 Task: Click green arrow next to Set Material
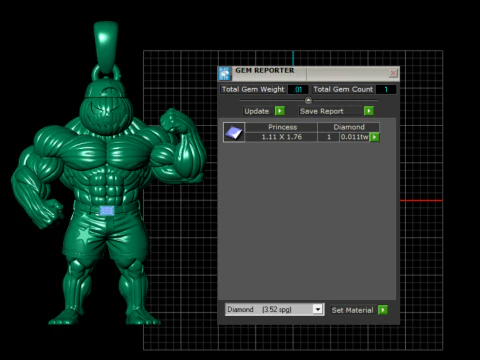(x=383, y=310)
